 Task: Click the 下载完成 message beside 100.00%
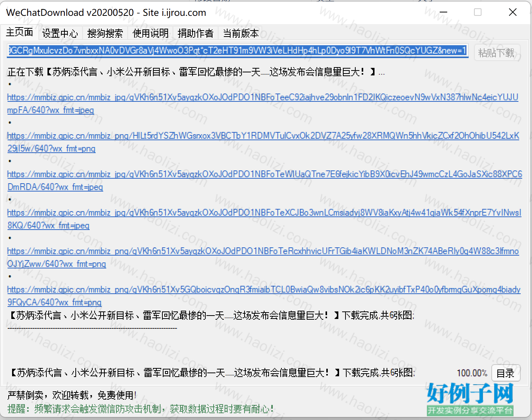tap(212, 373)
